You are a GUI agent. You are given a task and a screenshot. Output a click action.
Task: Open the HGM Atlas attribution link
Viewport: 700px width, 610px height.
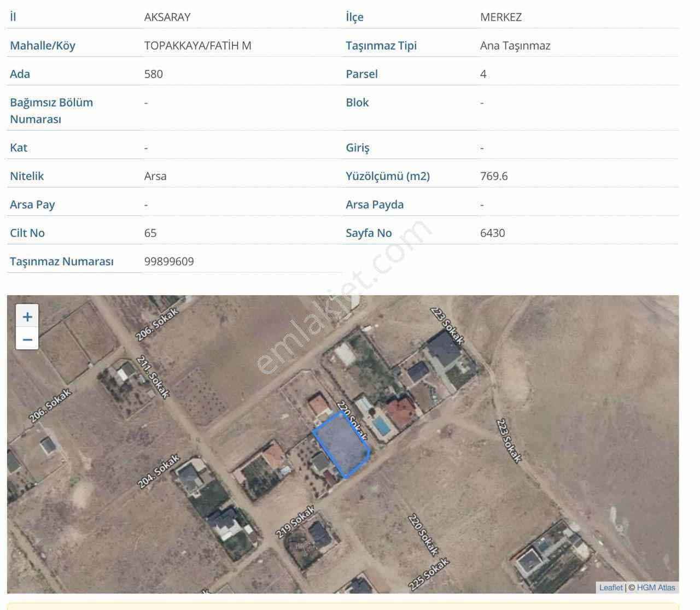click(x=656, y=588)
